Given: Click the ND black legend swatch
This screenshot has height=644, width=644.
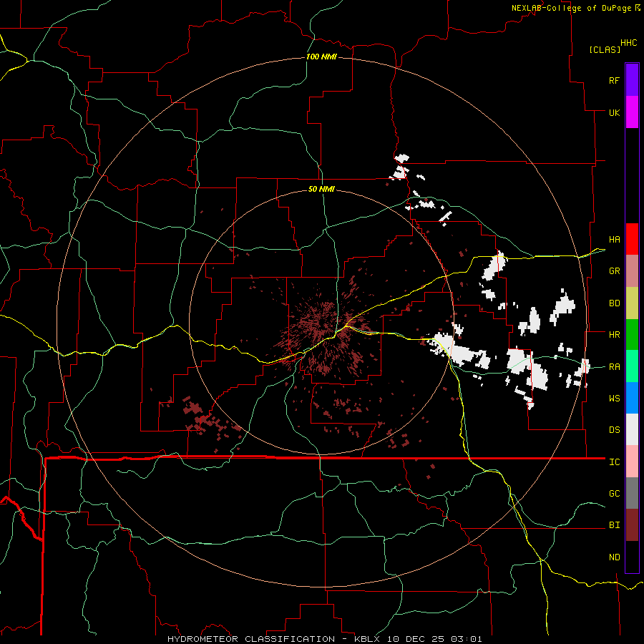Looking at the screenshot, I should [632, 557].
